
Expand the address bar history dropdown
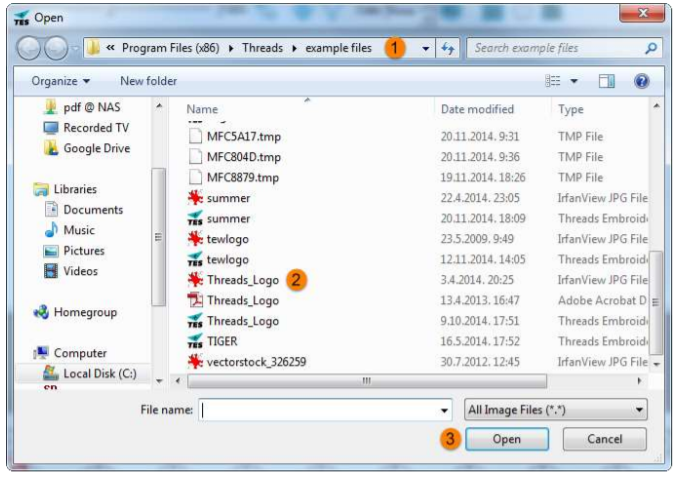pos(426,48)
